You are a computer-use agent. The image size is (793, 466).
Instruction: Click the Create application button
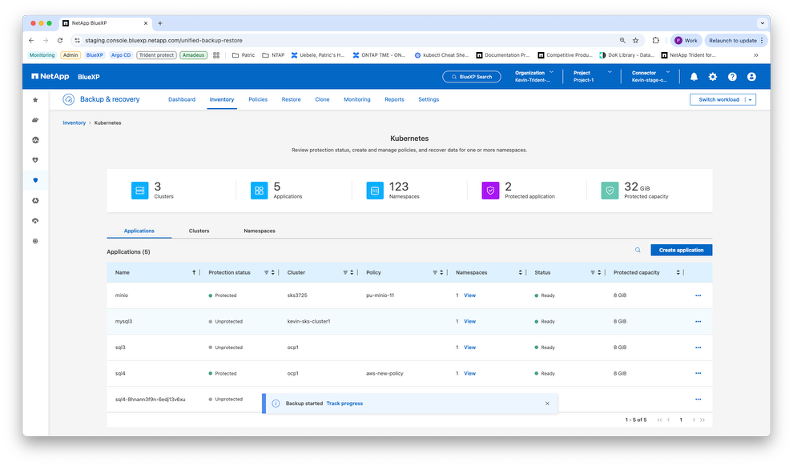pos(681,250)
